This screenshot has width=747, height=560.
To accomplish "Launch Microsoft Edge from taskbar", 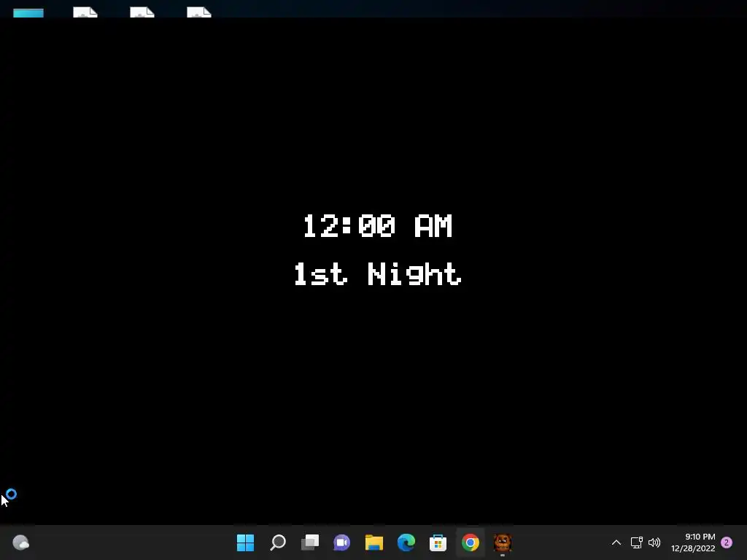I will 406,542.
